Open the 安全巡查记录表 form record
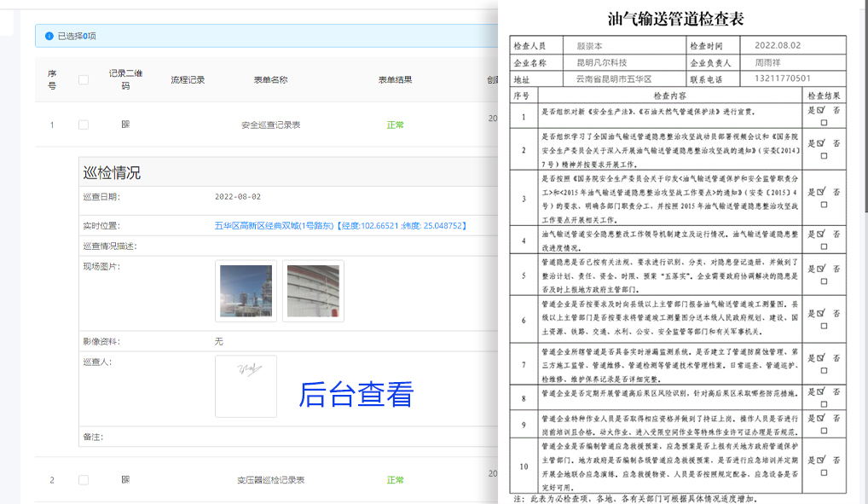868x504 pixels. click(x=271, y=124)
